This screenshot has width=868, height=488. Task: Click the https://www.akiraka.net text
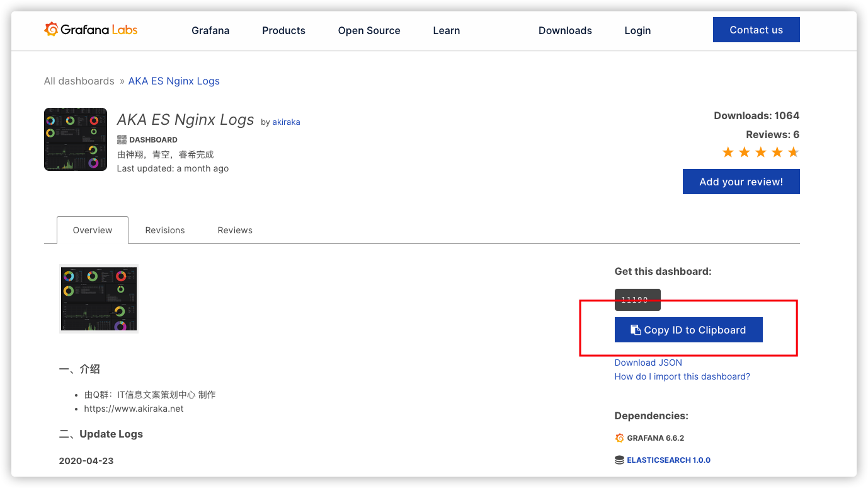(134, 409)
